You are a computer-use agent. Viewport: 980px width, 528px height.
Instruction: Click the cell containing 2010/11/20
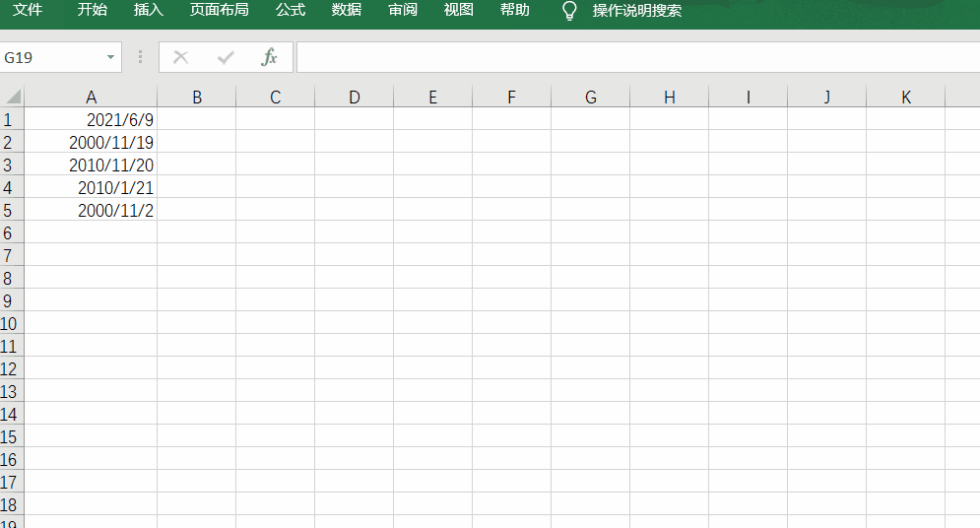coord(91,165)
